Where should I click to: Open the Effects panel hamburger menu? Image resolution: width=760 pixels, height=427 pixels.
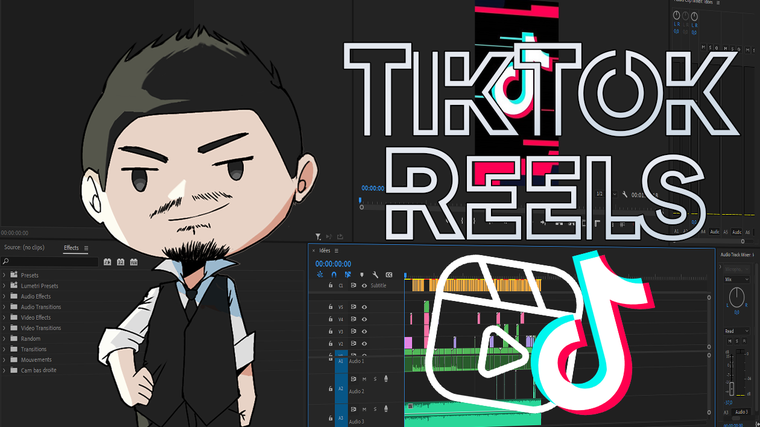point(86,248)
